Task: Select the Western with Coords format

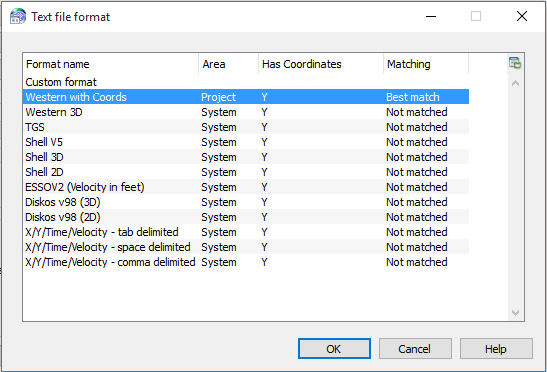Action: click(246, 97)
